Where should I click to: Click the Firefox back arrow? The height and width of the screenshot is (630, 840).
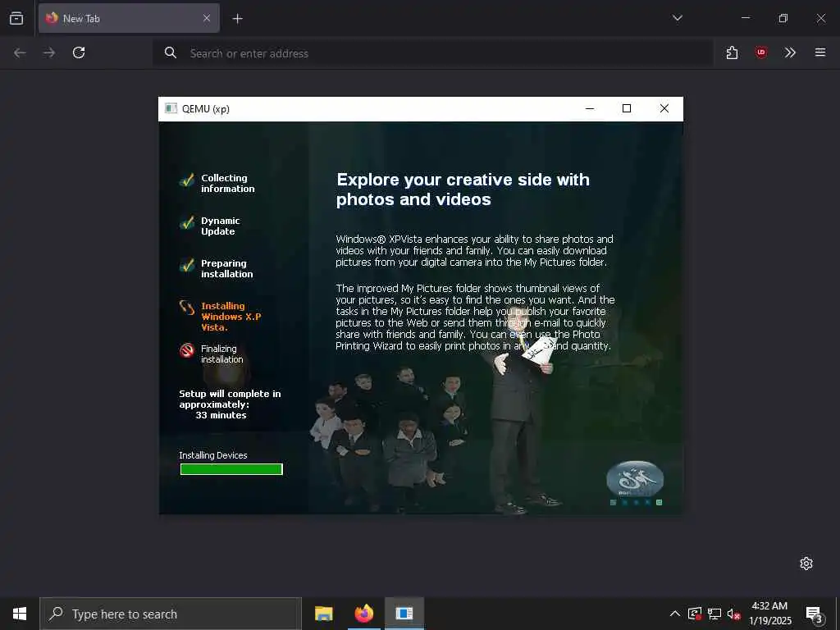click(x=20, y=52)
